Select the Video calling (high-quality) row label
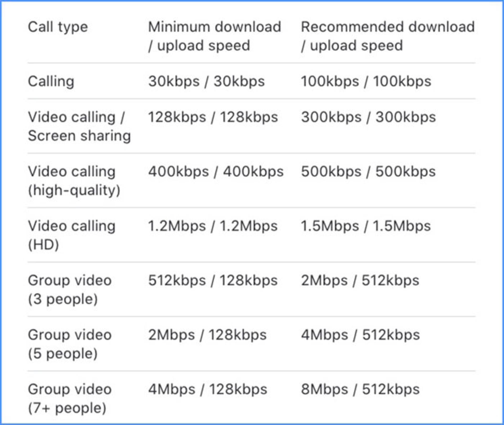The width and height of the screenshot is (504, 425). tap(74, 181)
